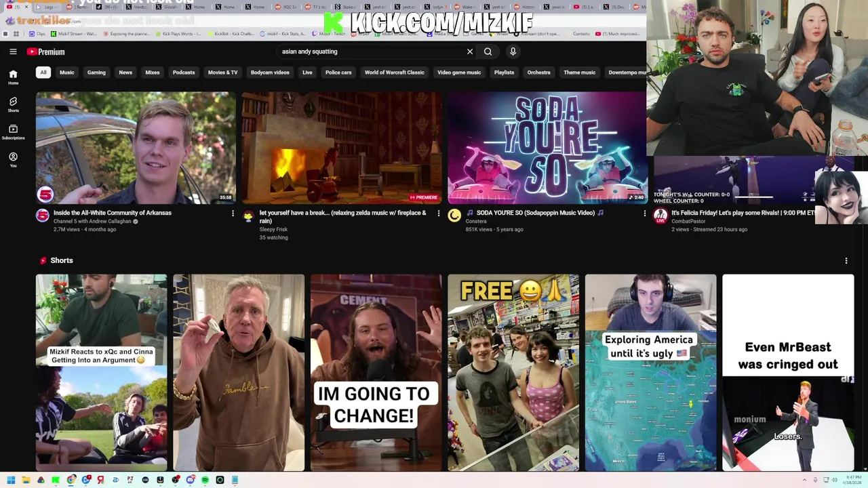Open options for the SODA YOU'RE SO video
The height and width of the screenshot is (488, 868).
click(x=644, y=213)
